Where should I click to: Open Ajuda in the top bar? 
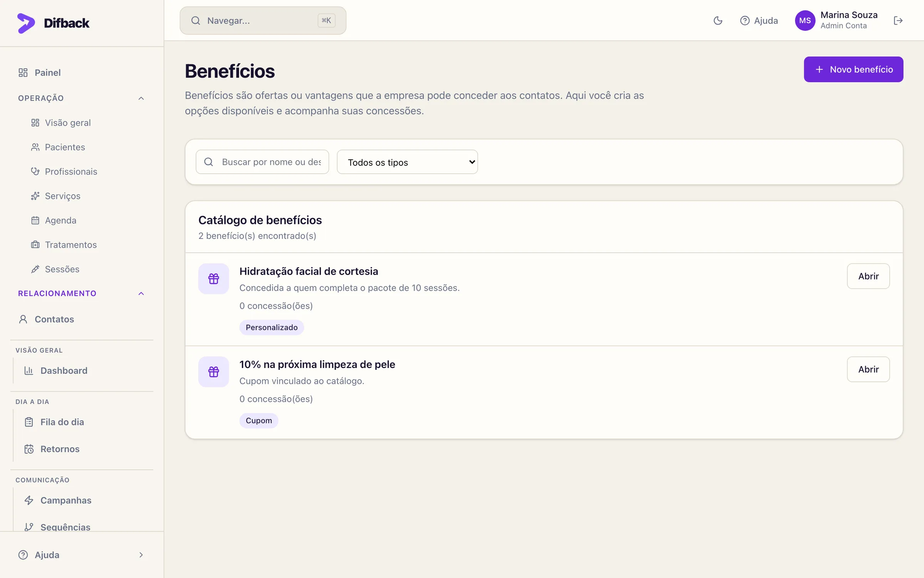[759, 21]
